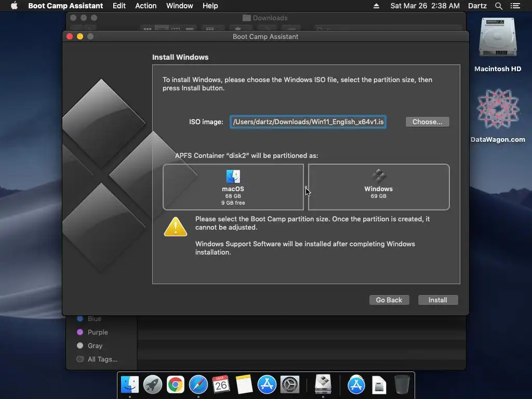Click the Finder icon in macOS partition
Viewport: 532px width, 399px height.
(233, 177)
